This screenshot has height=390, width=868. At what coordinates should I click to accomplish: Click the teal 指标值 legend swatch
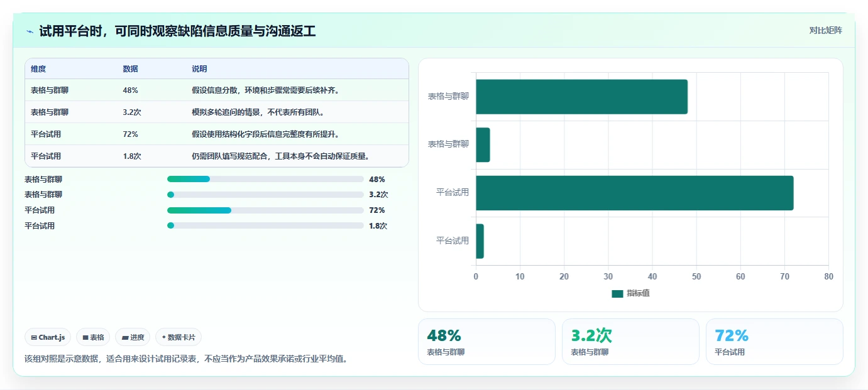point(617,293)
